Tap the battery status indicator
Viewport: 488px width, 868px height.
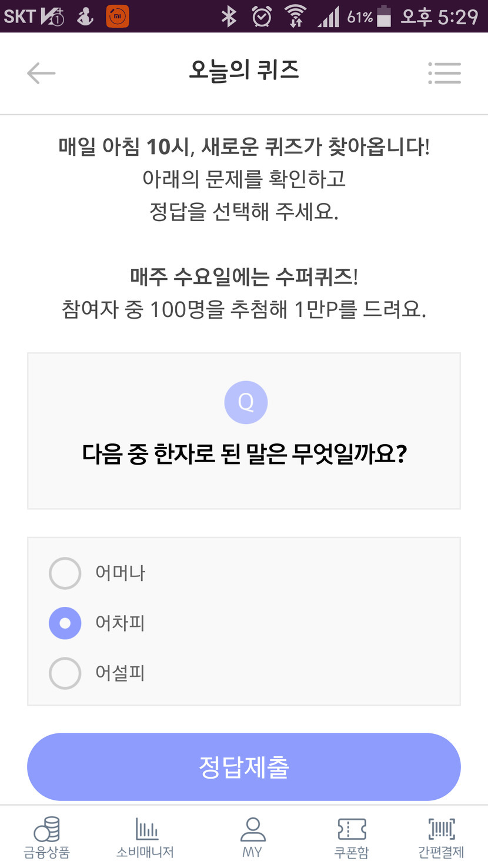pos(384,16)
